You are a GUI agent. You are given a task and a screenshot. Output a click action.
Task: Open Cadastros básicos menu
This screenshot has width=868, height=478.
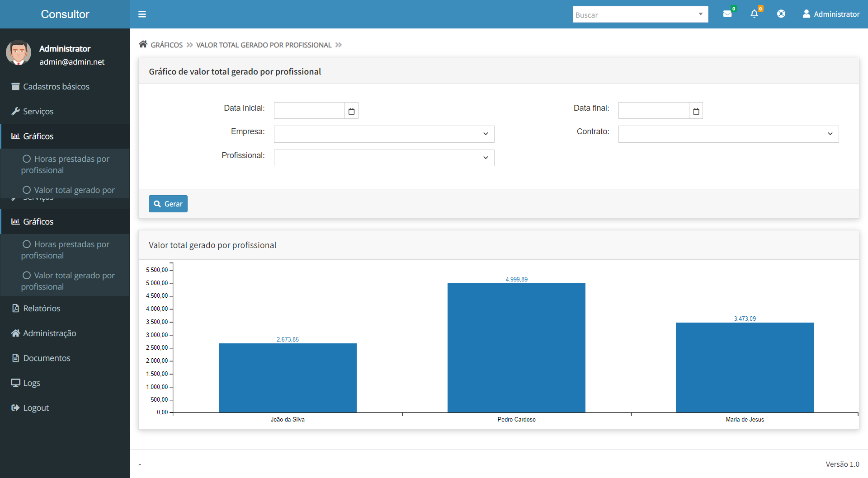click(x=65, y=86)
